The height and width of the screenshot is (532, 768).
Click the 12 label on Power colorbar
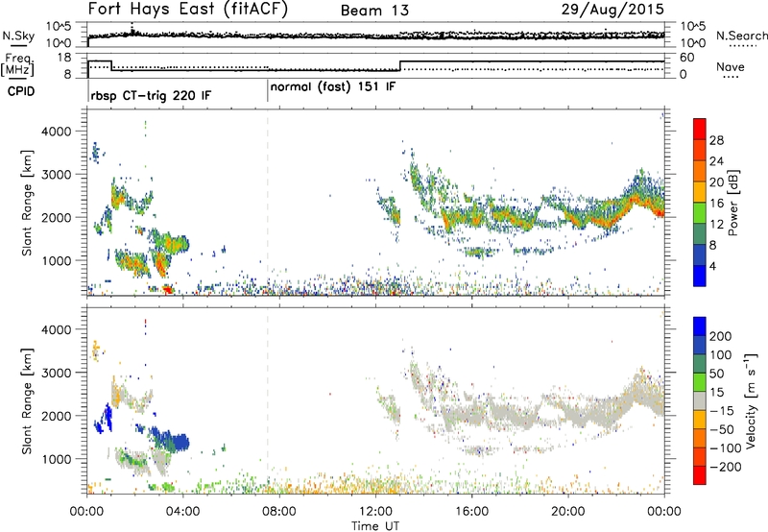pos(716,225)
